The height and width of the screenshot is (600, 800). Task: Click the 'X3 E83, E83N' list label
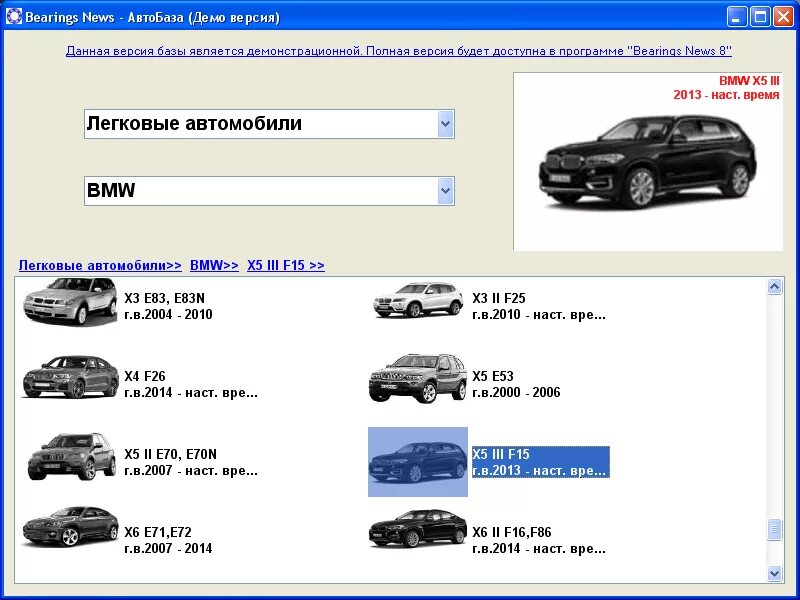tap(168, 306)
